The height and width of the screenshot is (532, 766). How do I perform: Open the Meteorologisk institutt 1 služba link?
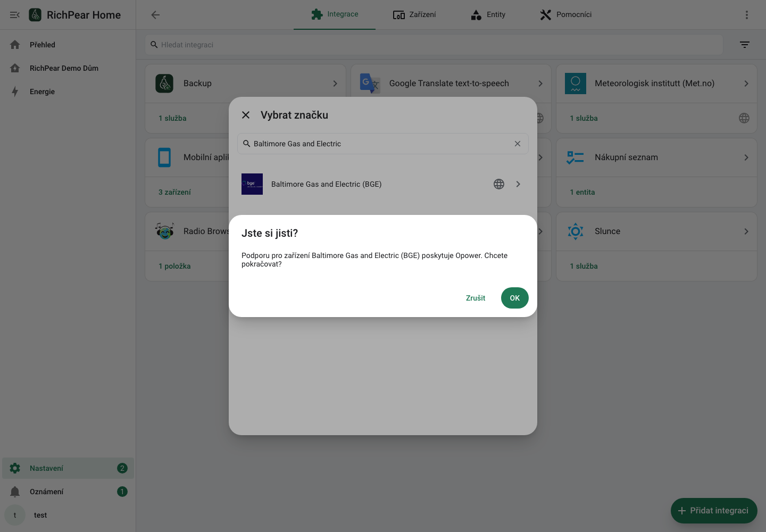(x=584, y=118)
